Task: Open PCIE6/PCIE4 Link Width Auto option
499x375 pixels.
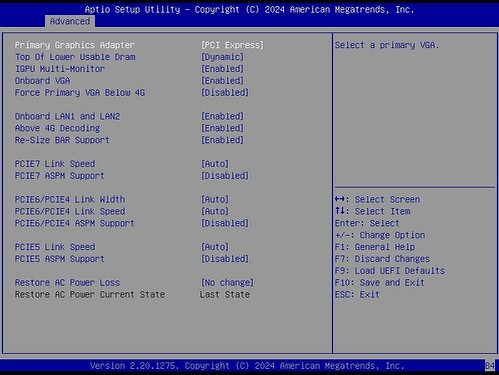Action: 215,199
